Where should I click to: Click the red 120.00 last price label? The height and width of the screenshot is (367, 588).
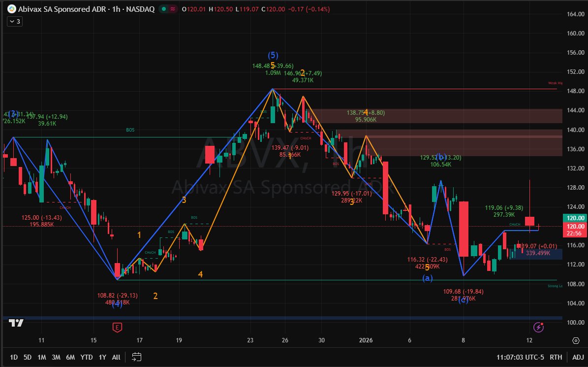[x=575, y=226]
